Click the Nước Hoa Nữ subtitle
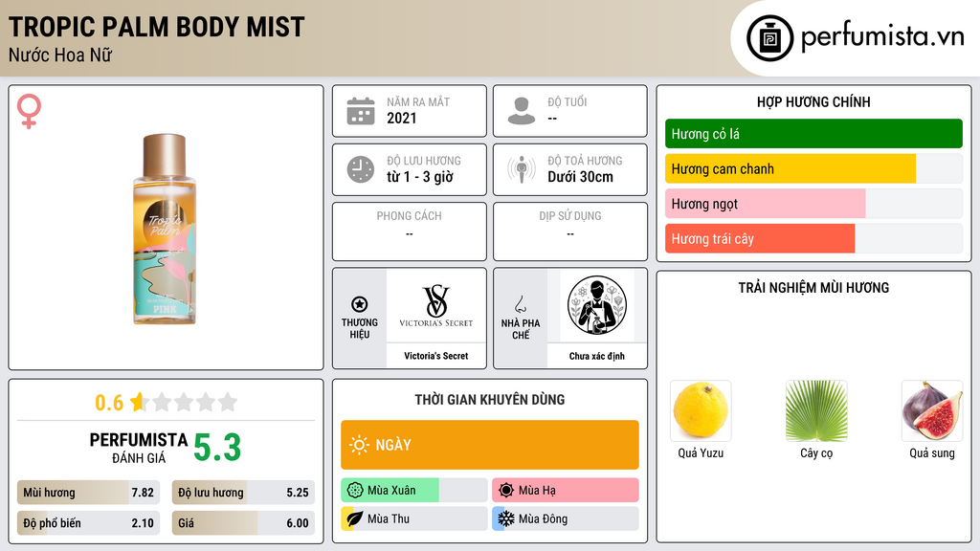 [60, 55]
